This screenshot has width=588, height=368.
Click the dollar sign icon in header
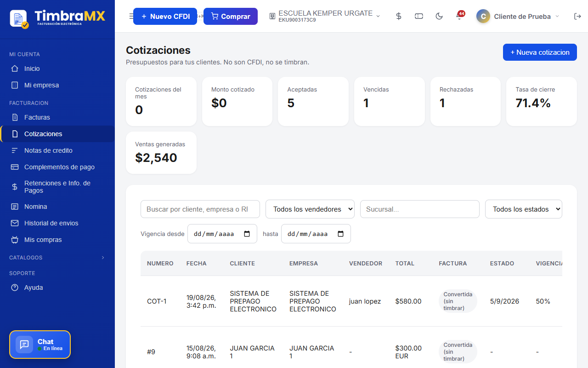399,16
